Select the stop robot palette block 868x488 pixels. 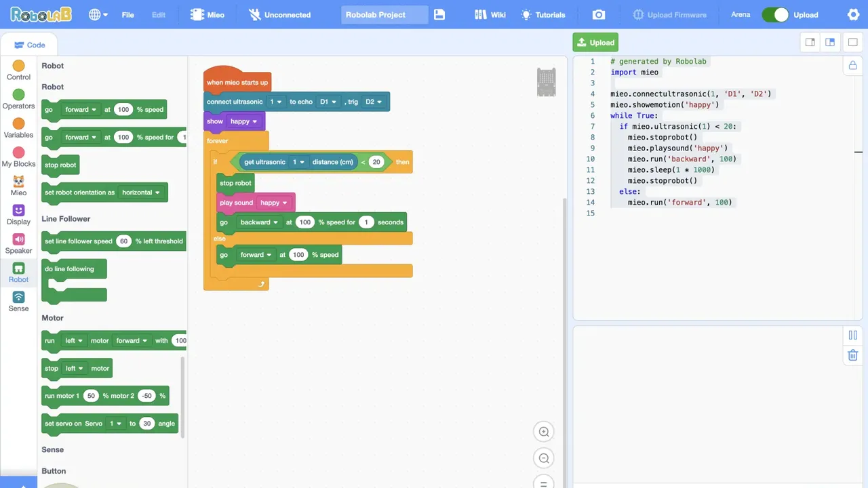tap(60, 165)
